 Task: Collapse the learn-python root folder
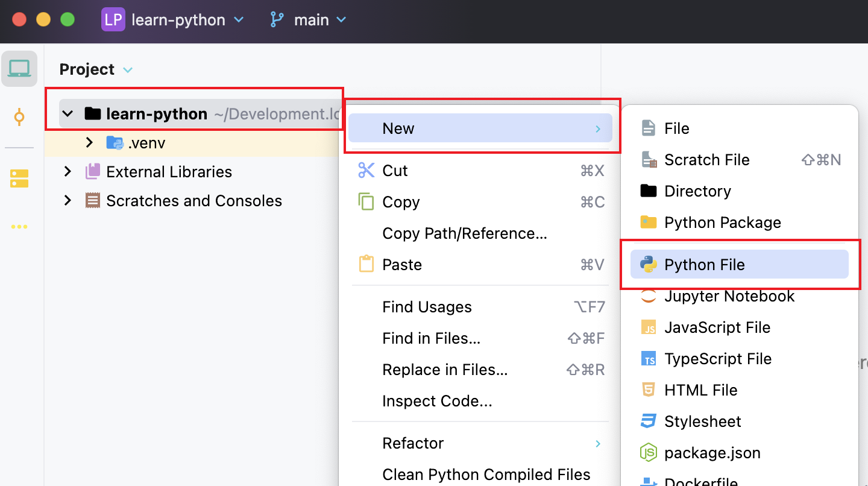[x=68, y=113]
